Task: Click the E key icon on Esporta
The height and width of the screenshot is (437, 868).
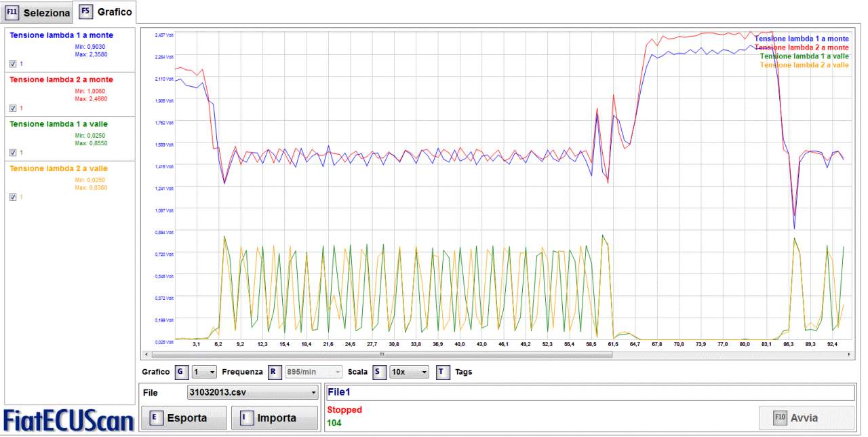Action: (x=157, y=418)
